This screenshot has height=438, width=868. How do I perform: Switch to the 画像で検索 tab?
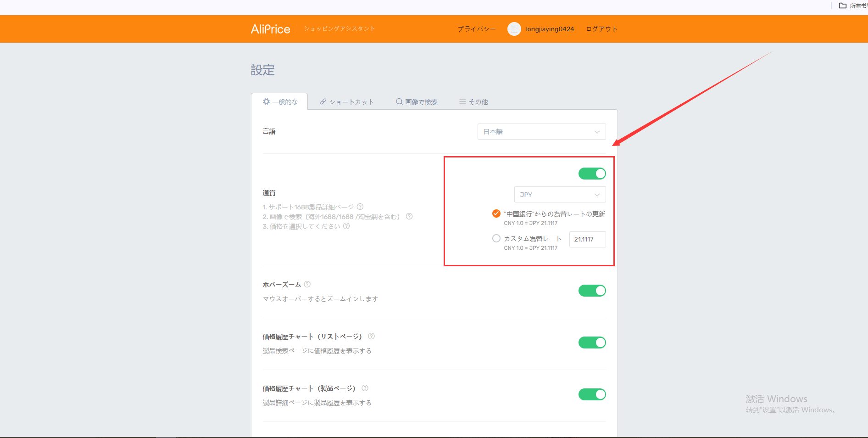[x=417, y=101]
